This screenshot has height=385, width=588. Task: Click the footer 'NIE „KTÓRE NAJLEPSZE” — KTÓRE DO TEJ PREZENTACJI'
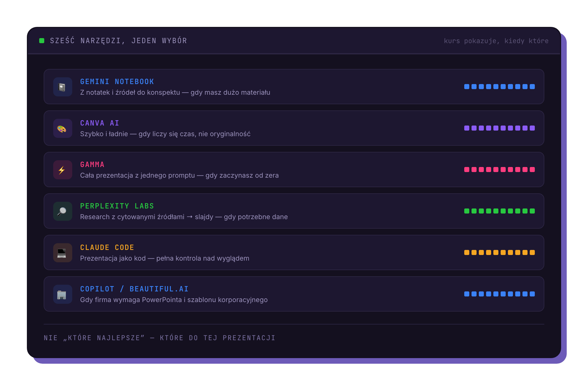(160, 338)
